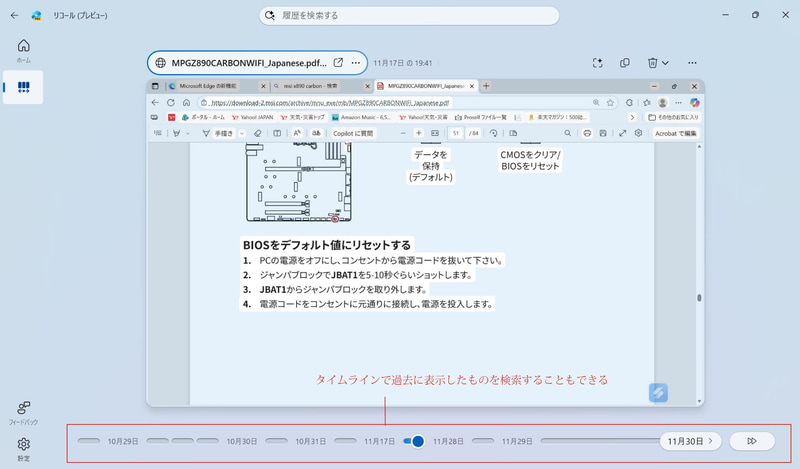This screenshot has width=800, height=469.
Task: Copy the current snapshot
Action: [x=624, y=63]
